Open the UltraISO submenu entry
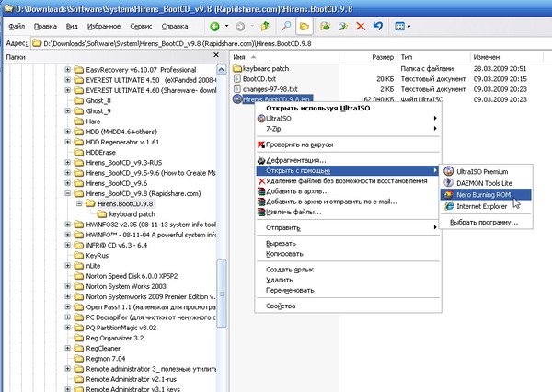Screen dimensions: 552x392 pos(348,119)
